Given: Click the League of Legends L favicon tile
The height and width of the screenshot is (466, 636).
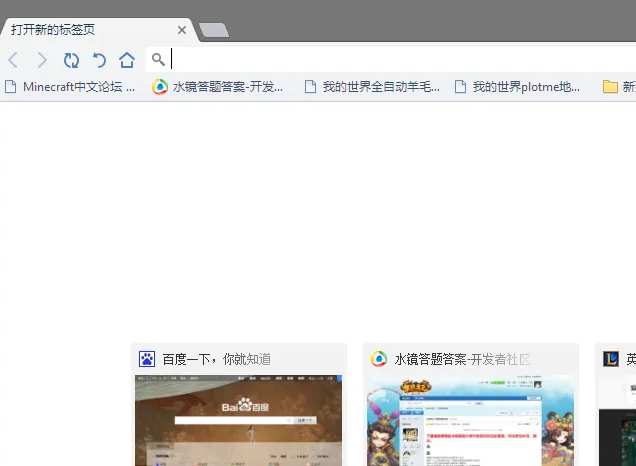Looking at the screenshot, I should click(611, 359).
